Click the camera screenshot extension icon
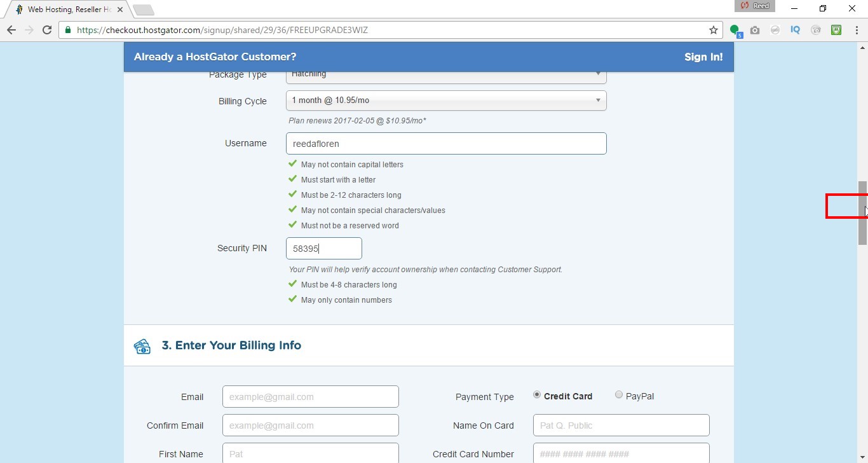 [x=755, y=30]
